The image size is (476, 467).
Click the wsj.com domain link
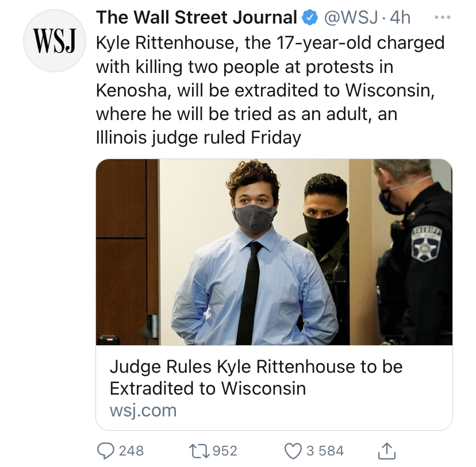tap(143, 411)
